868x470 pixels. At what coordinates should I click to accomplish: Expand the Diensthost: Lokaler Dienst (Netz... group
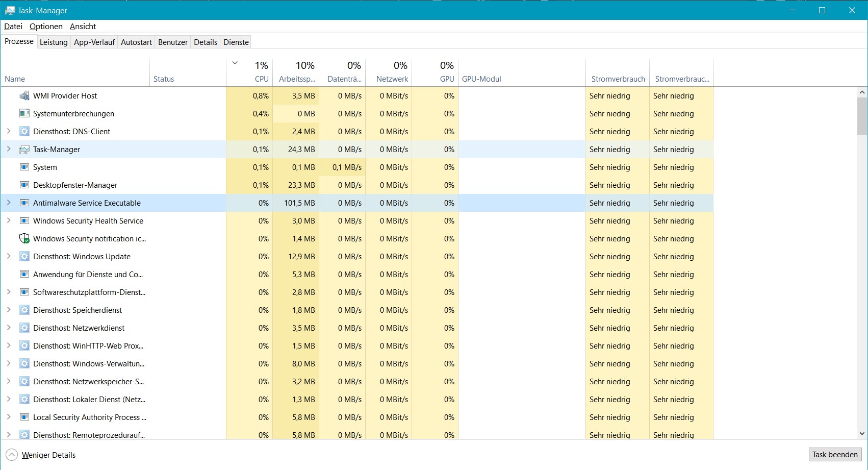[9, 399]
